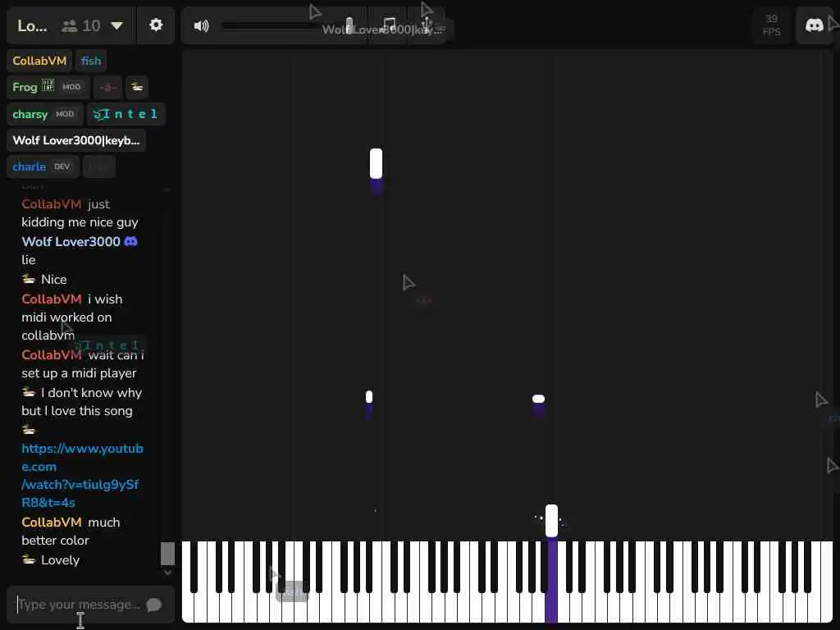This screenshot has width=840, height=630.
Task: Select the charle DEV user chip
Action: tap(43, 167)
